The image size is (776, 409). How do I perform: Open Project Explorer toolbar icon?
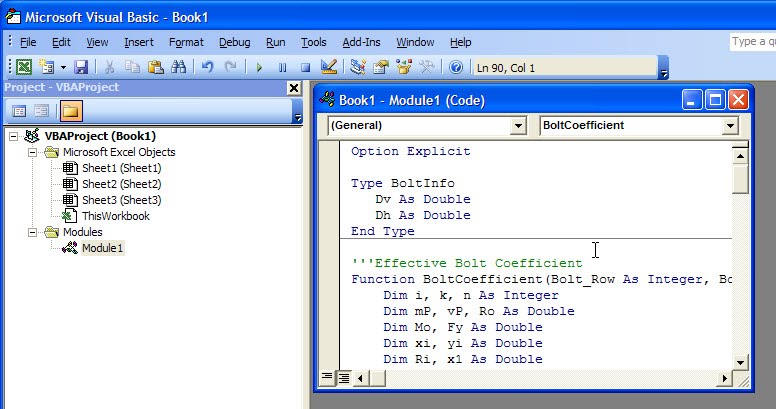(357, 67)
